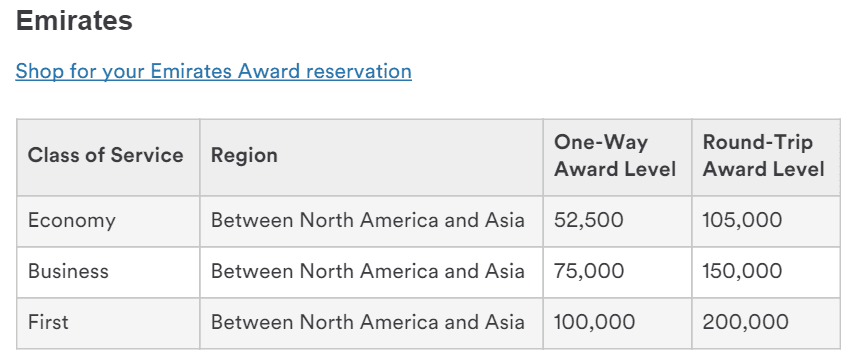
Task: Click the Business row region cell
Action: coord(372,272)
